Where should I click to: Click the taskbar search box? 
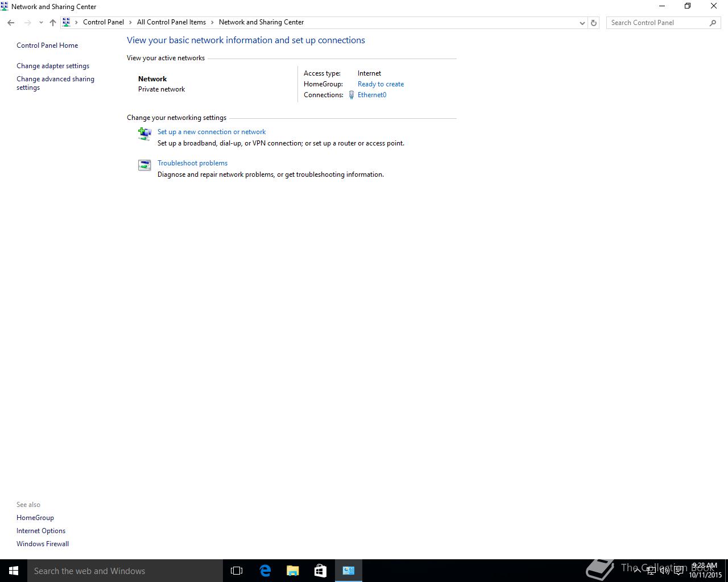point(125,571)
